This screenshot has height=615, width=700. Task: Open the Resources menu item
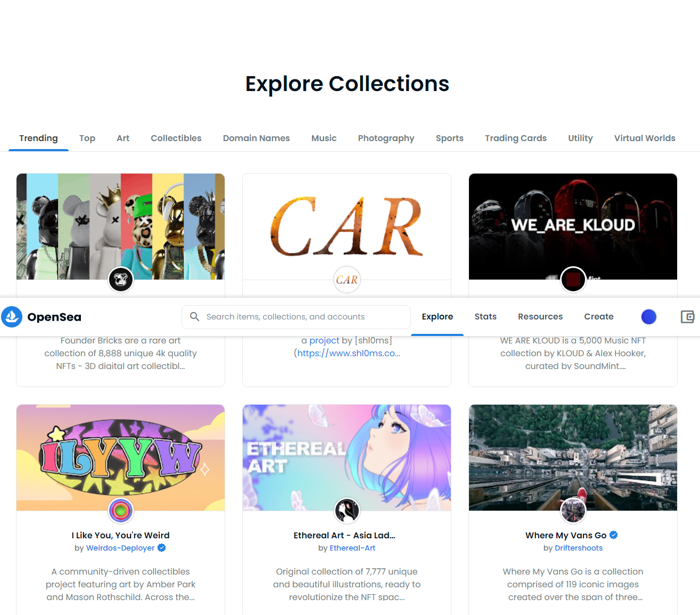click(x=540, y=317)
